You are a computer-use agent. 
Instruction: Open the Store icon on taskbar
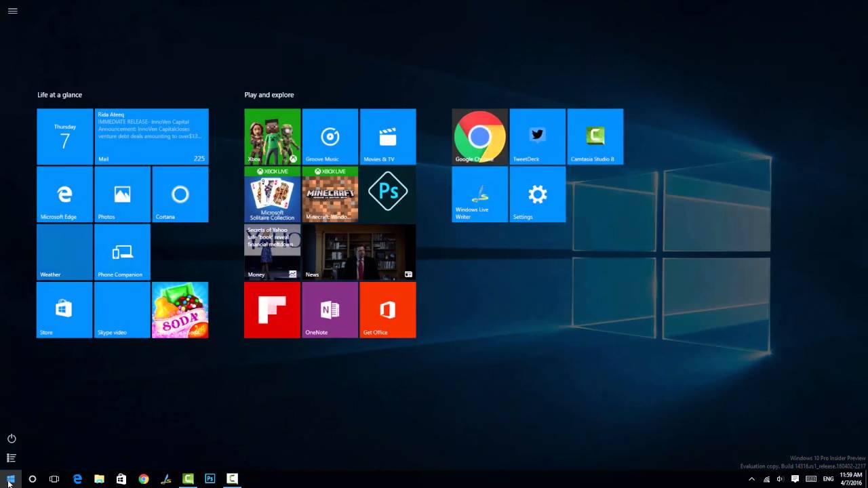point(121,479)
